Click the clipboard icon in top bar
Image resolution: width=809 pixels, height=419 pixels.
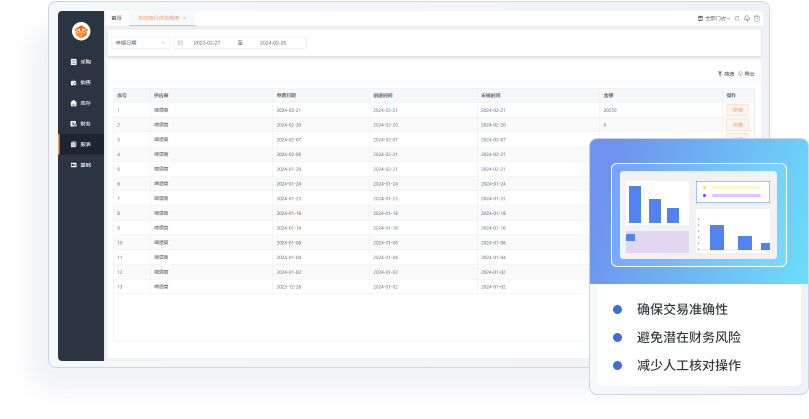[757, 19]
